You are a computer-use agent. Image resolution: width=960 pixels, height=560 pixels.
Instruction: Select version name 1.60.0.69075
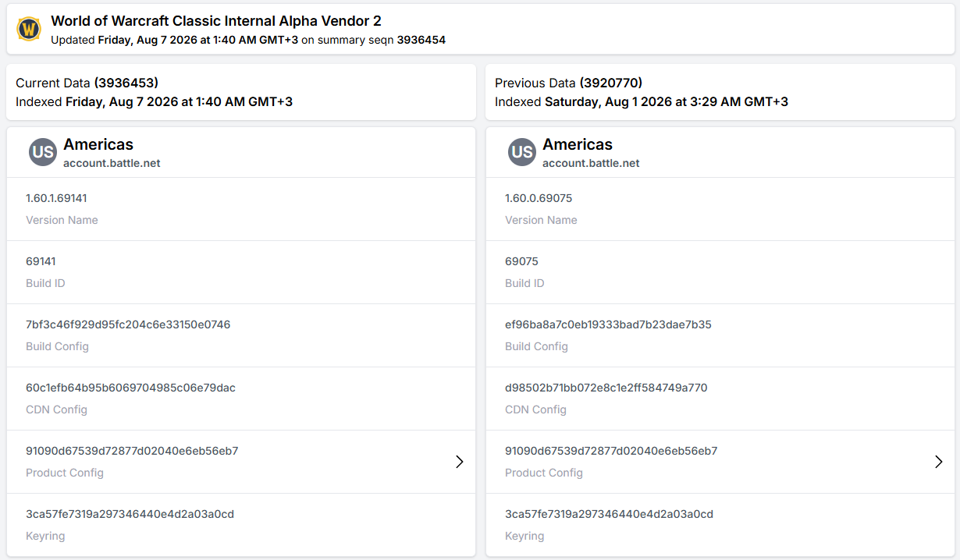tap(539, 198)
